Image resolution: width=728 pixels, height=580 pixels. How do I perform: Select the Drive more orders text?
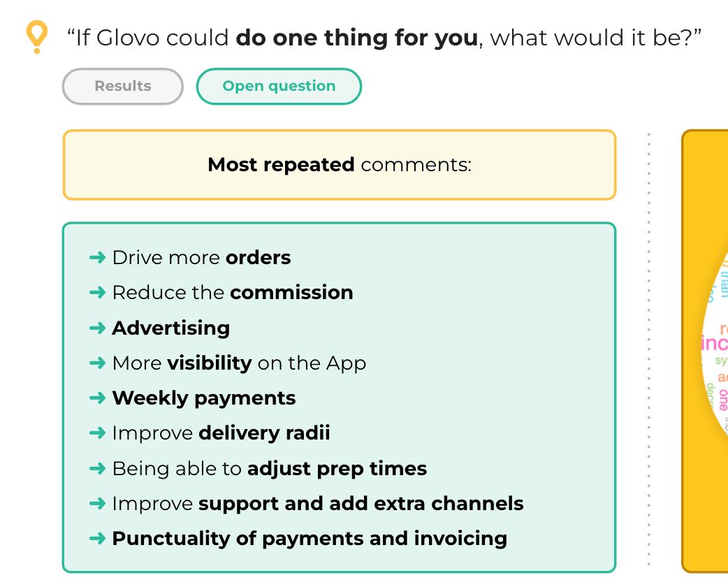[x=201, y=258]
